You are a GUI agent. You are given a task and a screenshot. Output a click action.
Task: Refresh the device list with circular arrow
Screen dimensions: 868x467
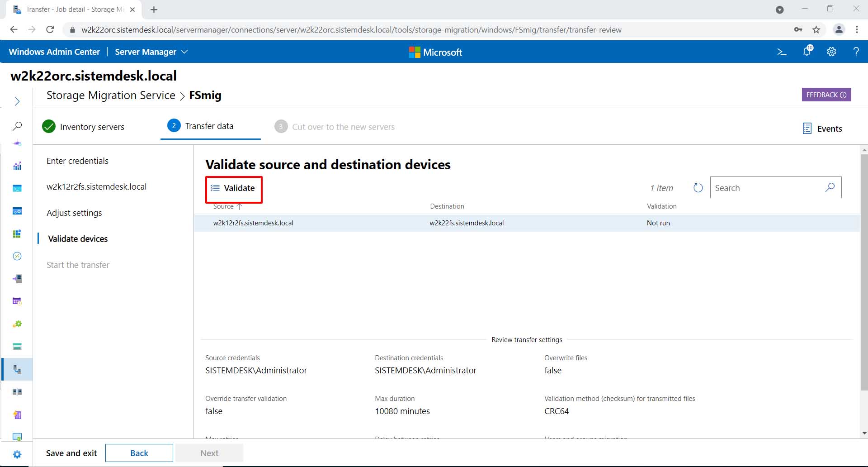[698, 188]
